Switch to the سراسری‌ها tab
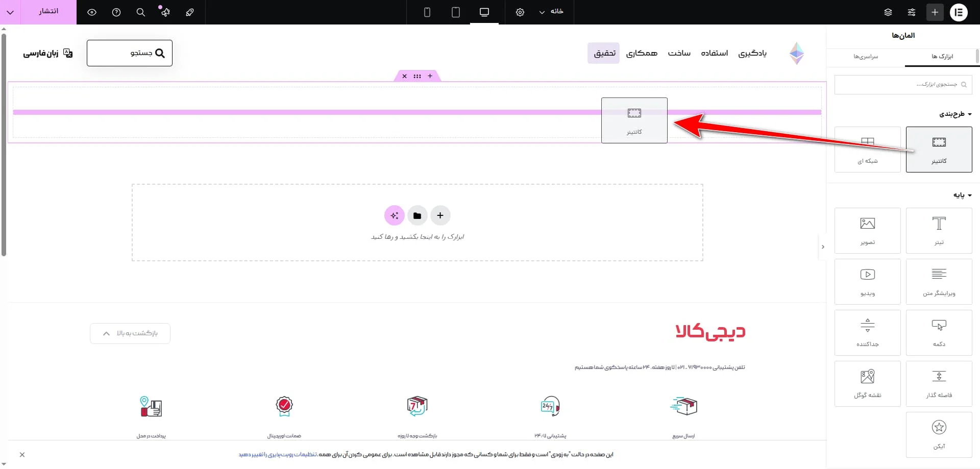This screenshot has width=980, height=469. point(866,56)
